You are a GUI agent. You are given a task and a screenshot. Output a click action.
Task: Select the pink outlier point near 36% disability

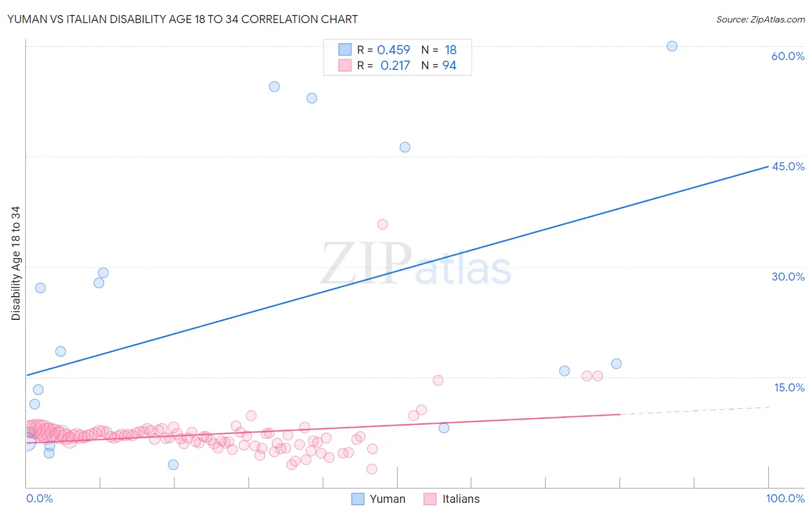[382, 225]
